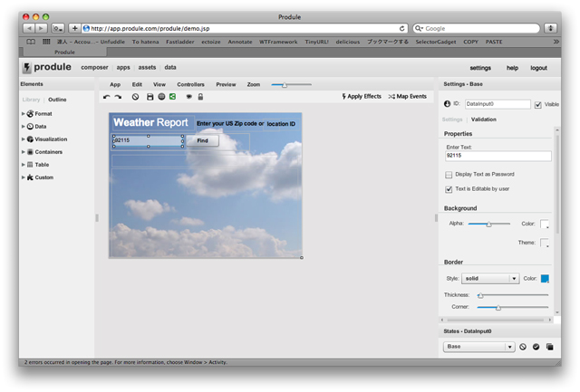
Task: Open the border Style solid dropdown
Action: 490,279
